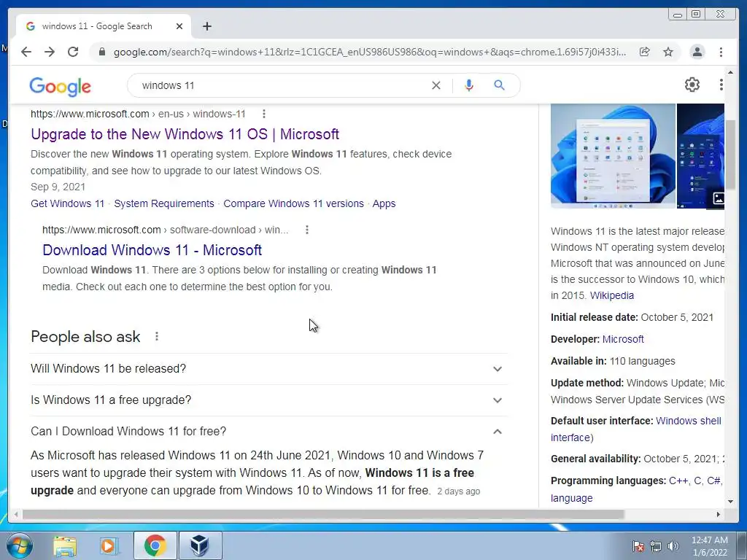This screenshot has height=560, width=747.
Task: Open a new tab with the plus button
Action: click(206, 26)
